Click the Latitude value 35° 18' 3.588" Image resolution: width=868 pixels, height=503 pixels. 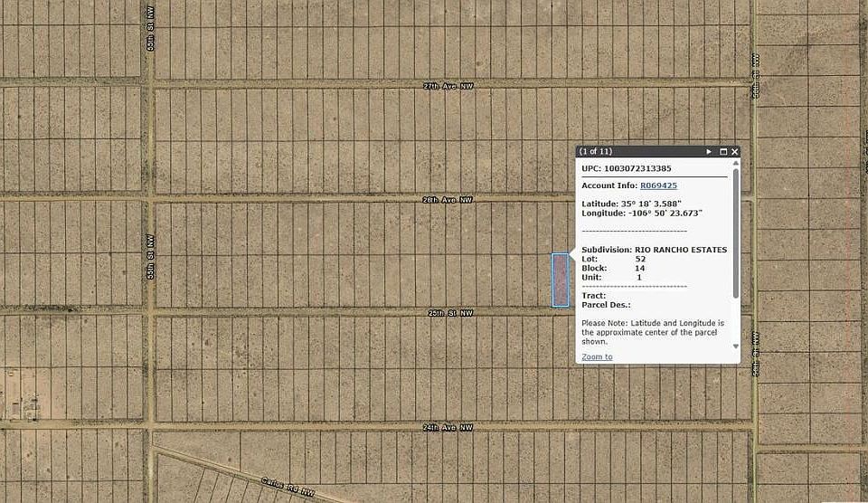(x=650, y=204)
